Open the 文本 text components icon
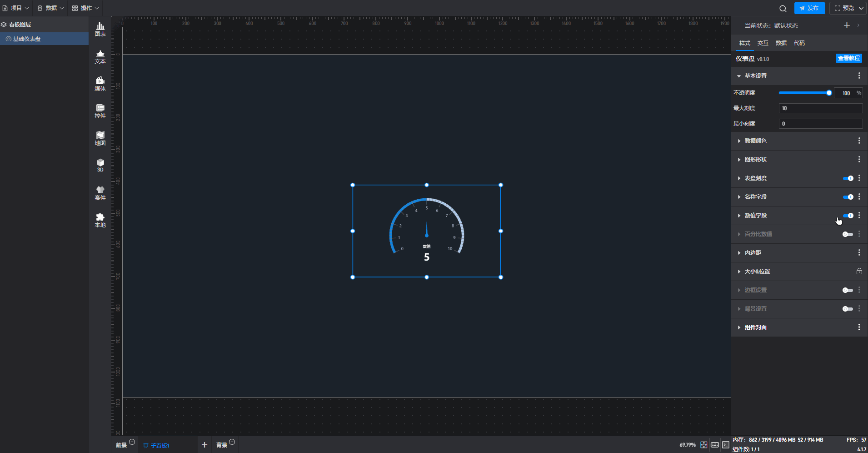 [100, 56]
